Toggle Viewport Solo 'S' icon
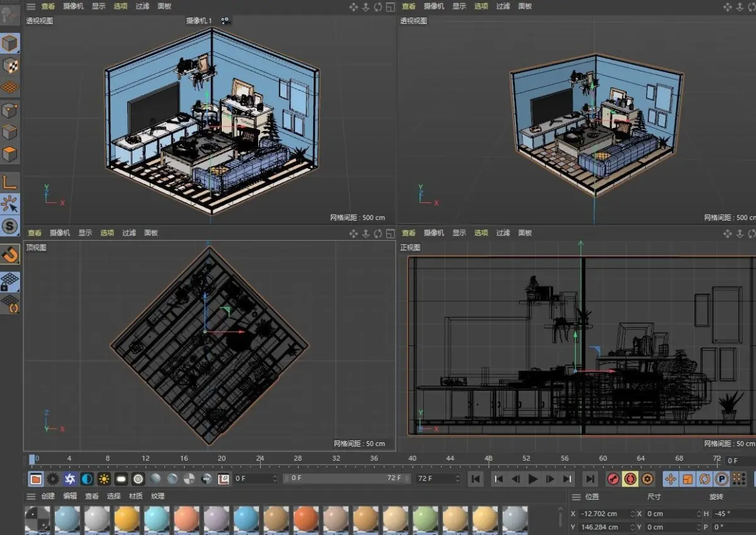The image size is (756, 535). pos(10,226)
